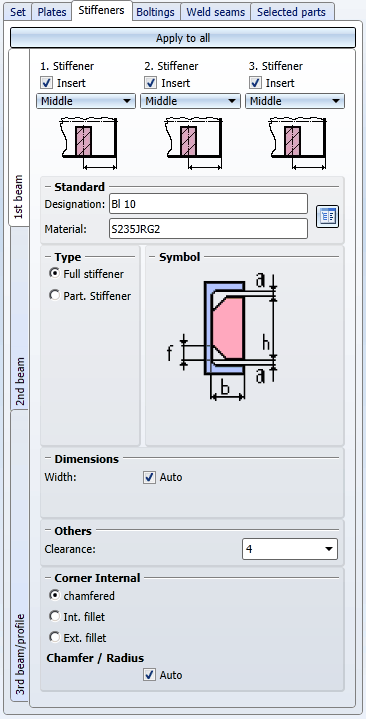This screenshot has height=719, width=366.
Task: Switch to the Boltings tab
Action: point(156,12)
